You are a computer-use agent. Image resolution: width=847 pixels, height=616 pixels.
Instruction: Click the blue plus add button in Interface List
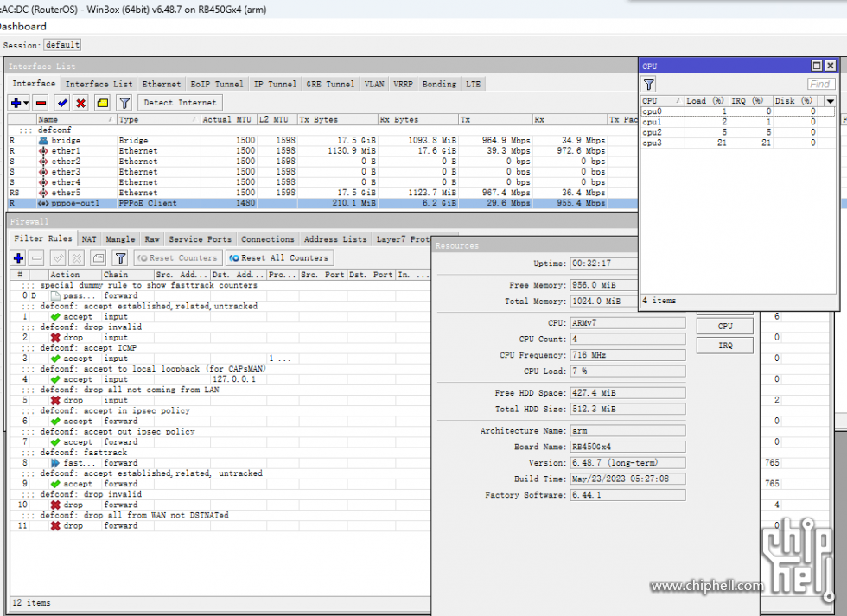point(16,103)
